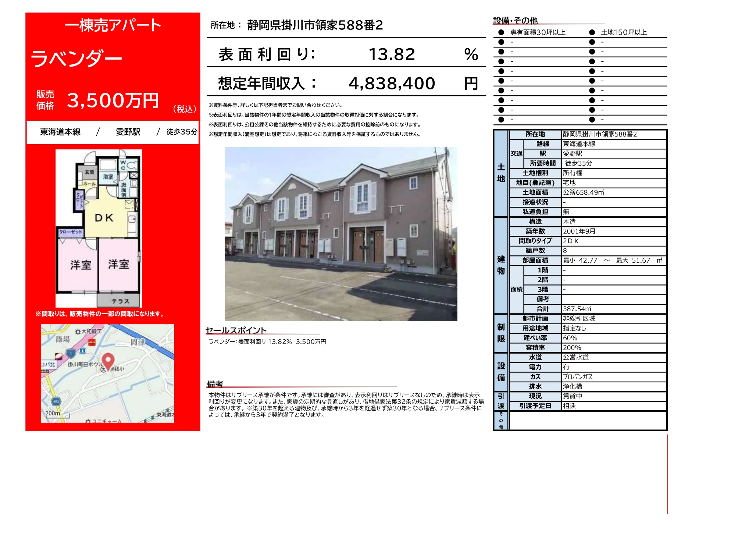Click the layout type value 2DK in table
Image resolution: width=756 pixels, height=535 pixels.
(x=571, y=241)
